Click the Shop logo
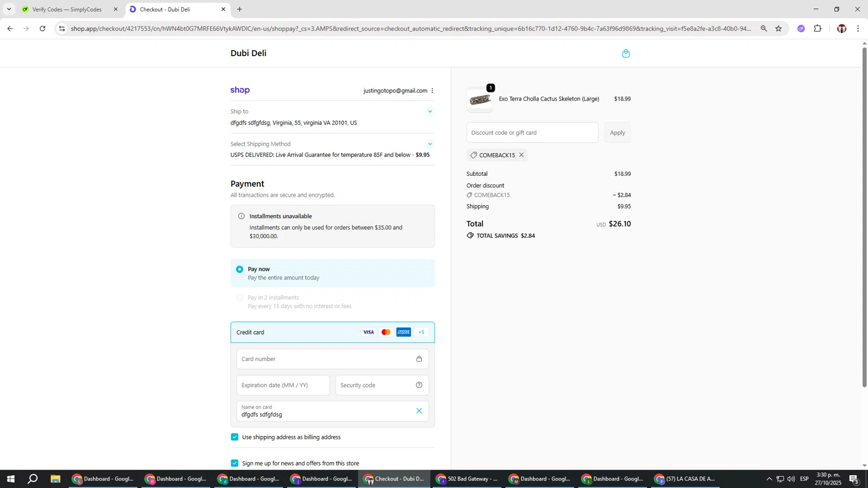Screen dimensions: 868x488 (x=240, y=90)
